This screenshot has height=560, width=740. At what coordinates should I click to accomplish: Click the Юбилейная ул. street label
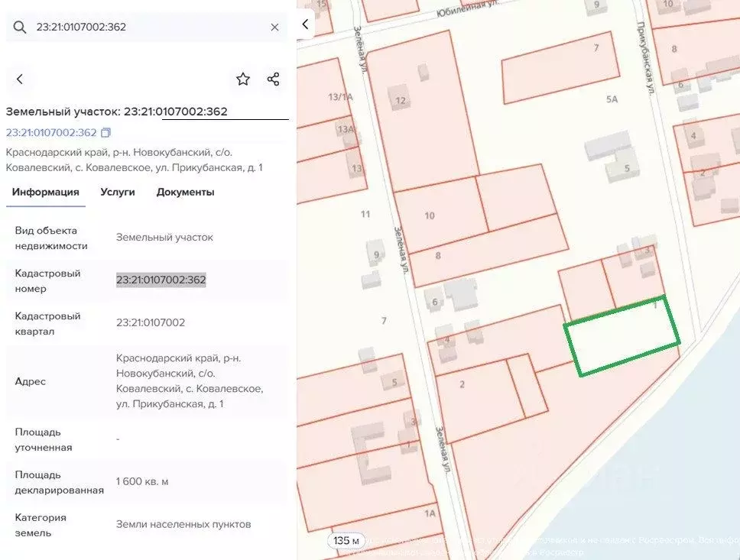click(x=467, y=8)
